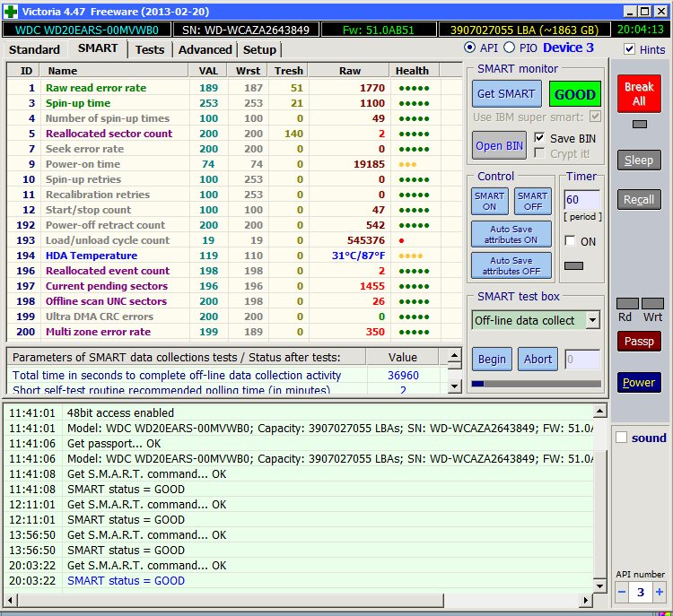This screenshot has width=673, height=616.
Task: Click the API number value field
Action: [x=641, y=593]
